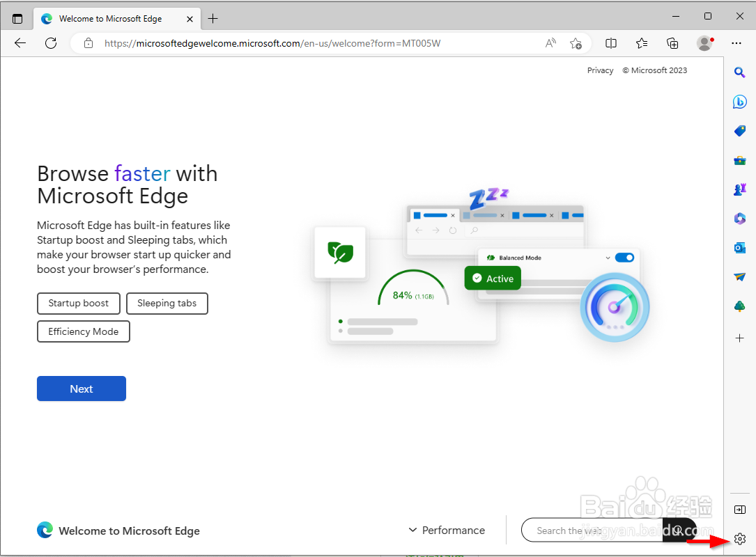This screenshot has height=557, width=756.
Task: Open Collections
Action: [672, 42]
